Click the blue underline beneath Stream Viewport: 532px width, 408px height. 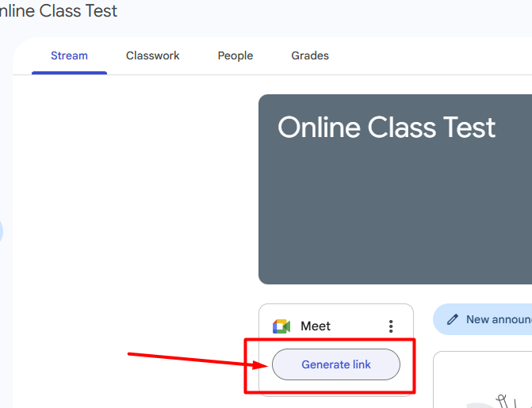[x=69, y=73]
